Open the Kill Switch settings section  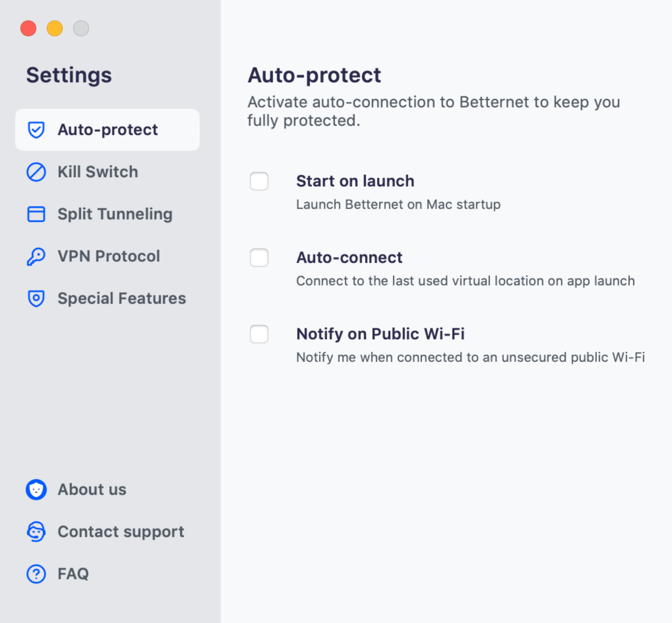click(x=107, y=172)
